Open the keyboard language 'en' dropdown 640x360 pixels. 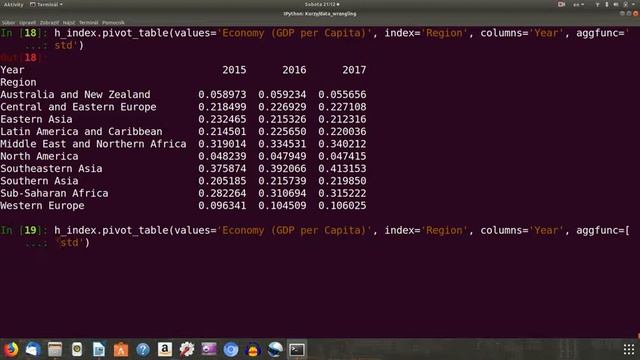click(x=578, y=4)
